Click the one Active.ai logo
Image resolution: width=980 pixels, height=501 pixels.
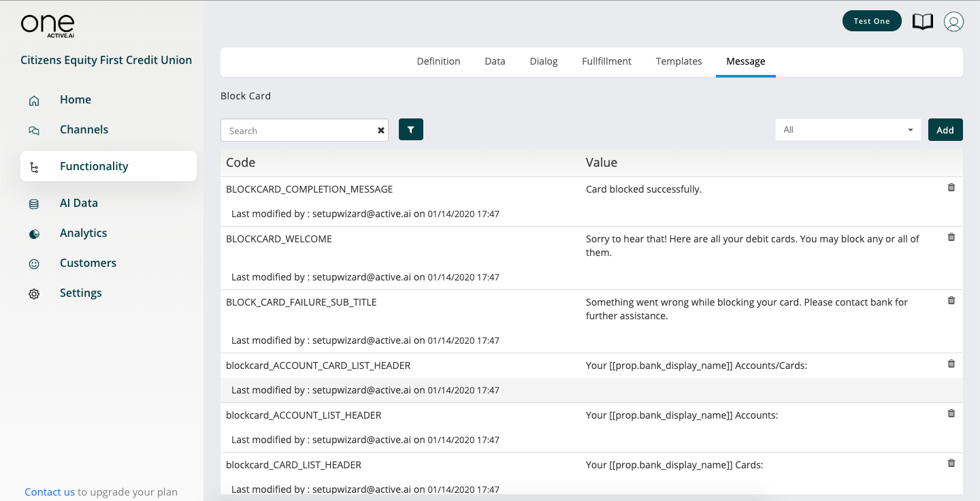point(48,25)
